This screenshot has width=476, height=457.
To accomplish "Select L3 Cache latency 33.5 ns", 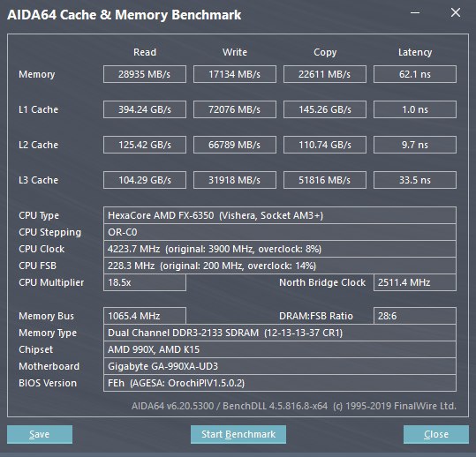I will [415, 180].
